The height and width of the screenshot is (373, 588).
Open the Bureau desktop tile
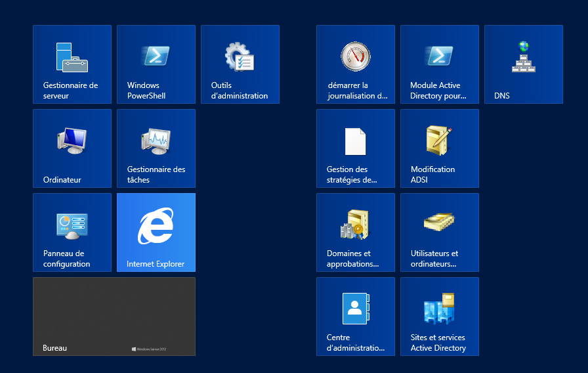point(114,317)
